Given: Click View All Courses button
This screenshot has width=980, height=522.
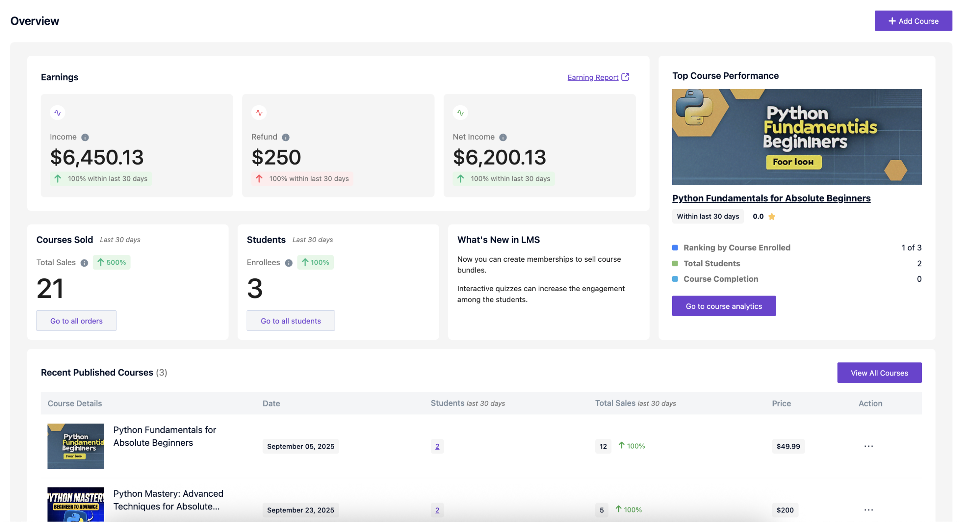Looking at the screenshot, I should click(x=879, y=373).
